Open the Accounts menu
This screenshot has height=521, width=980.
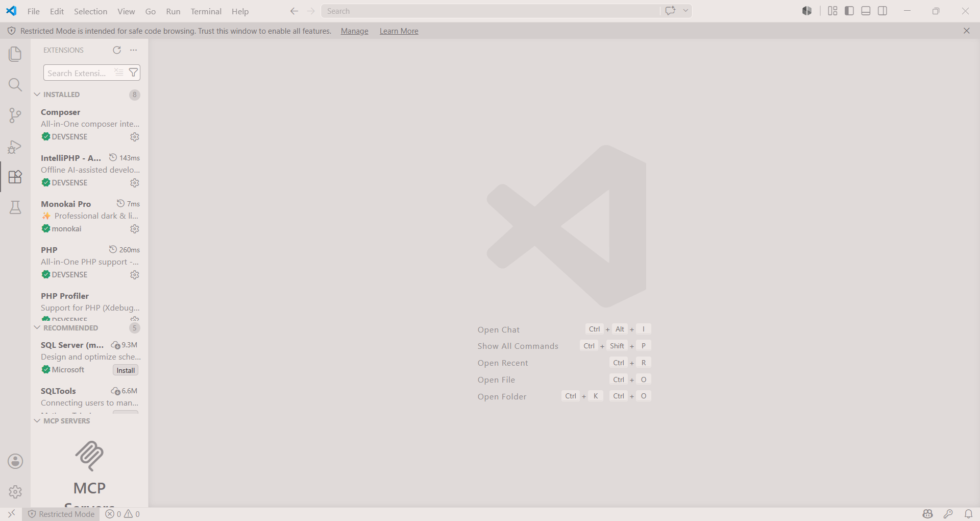(x=15, y=461)
